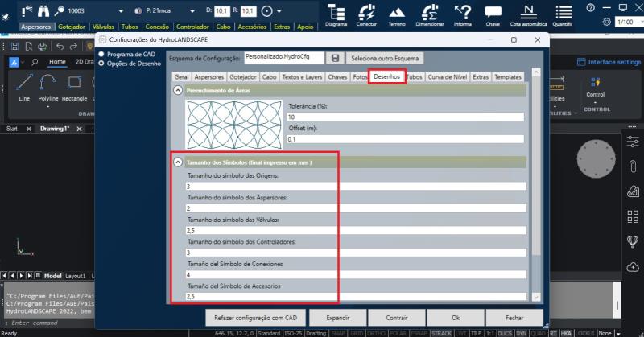644x337 pixels.
Task: Click the Informa help icon
Action: coord(462,14)
